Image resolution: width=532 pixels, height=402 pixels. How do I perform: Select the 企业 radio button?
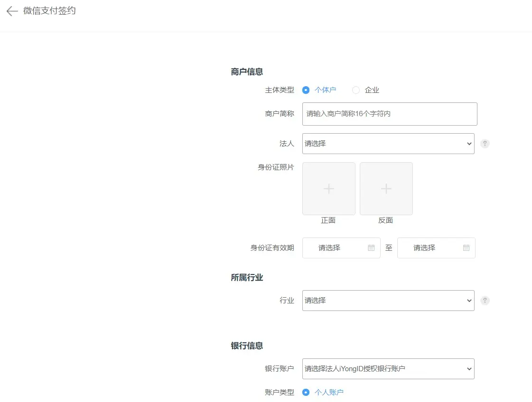(356, 90)
